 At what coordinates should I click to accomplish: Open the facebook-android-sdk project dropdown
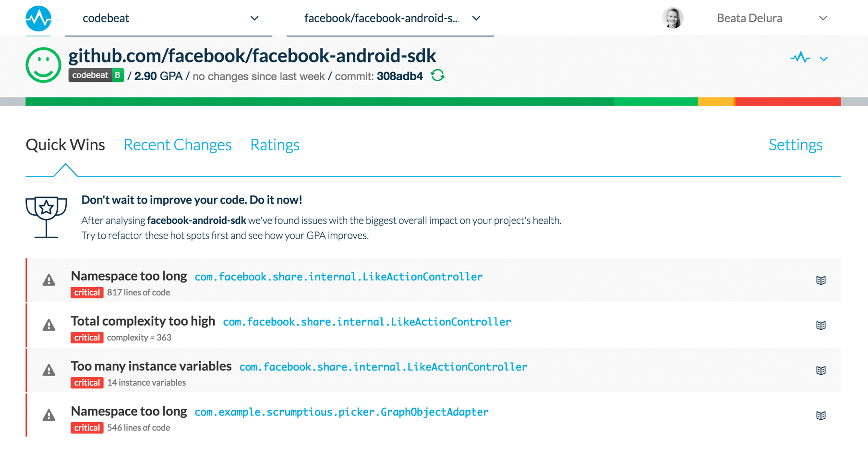(476, 18)
